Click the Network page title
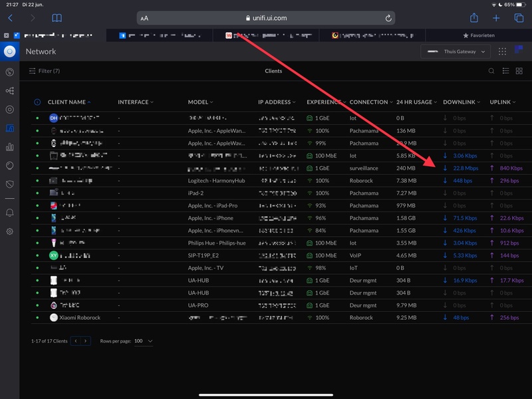 pos(41,52)
